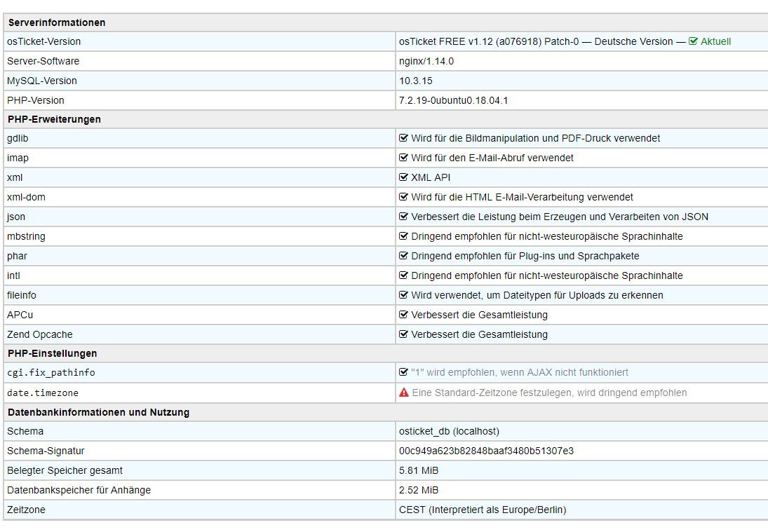Click the gdlib extension name
The height and width of the screenshot is (532, 768).
pyautogui.click(x=18, y=138)
